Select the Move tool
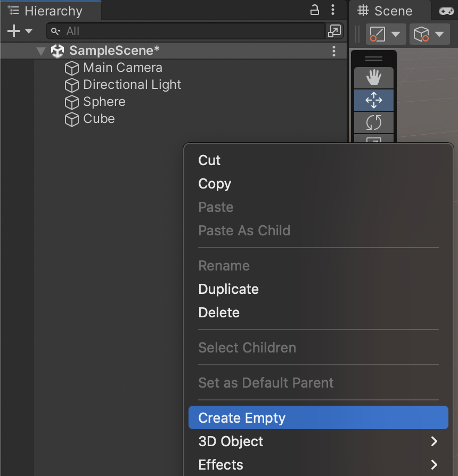The image size is (458, 476). (374, 100)
